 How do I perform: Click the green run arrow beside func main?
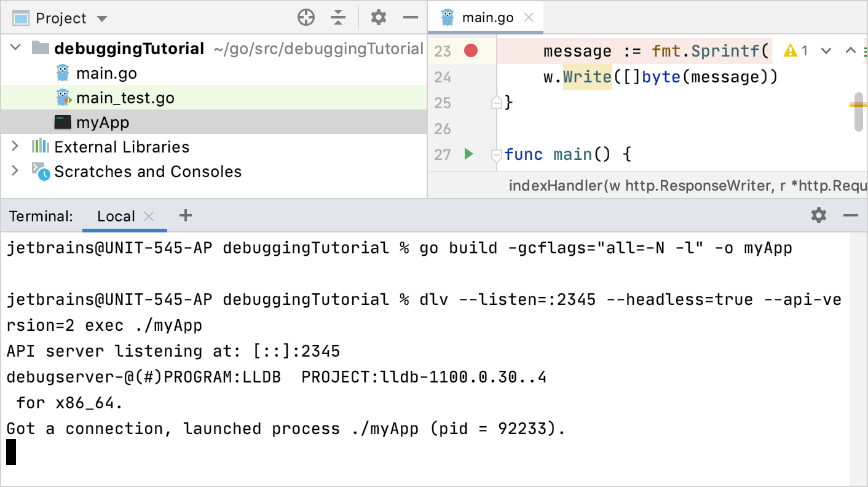[469, 154]
